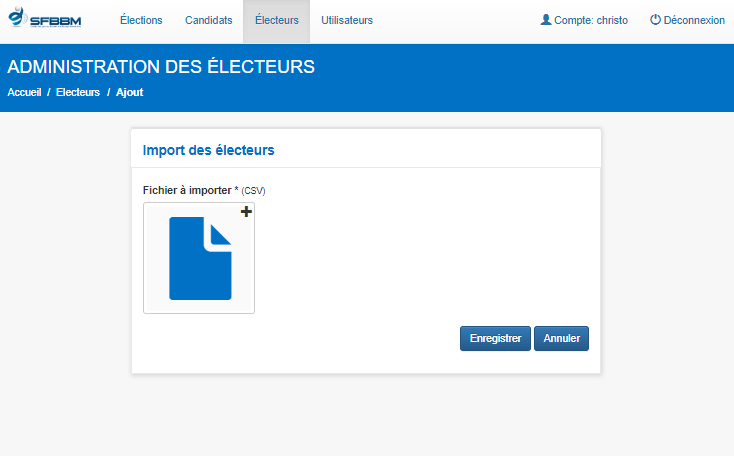Image resolution: width=734 pixels, height=456 pixels.
Task: Click the power icon for logout
Action: pos(655,20)
